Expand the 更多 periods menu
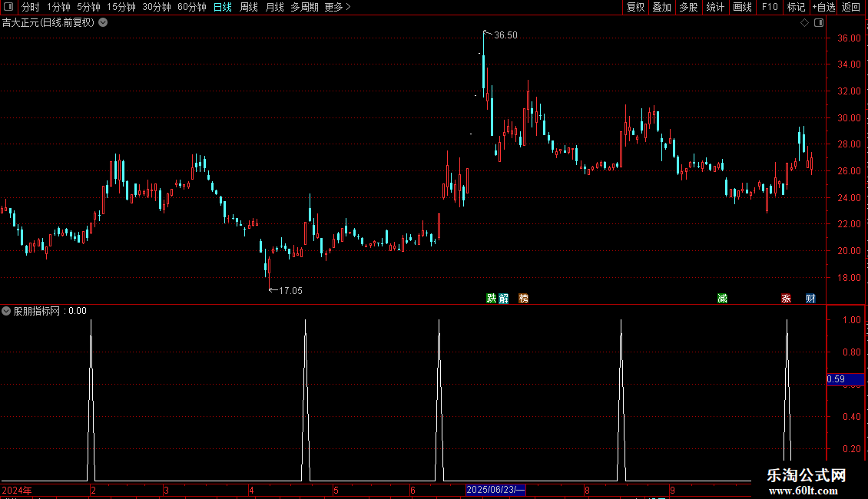 (338, 7)
